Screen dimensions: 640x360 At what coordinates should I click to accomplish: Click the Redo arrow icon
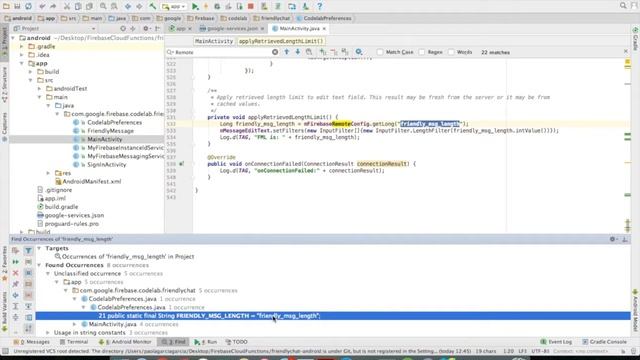tap(53, 6)
